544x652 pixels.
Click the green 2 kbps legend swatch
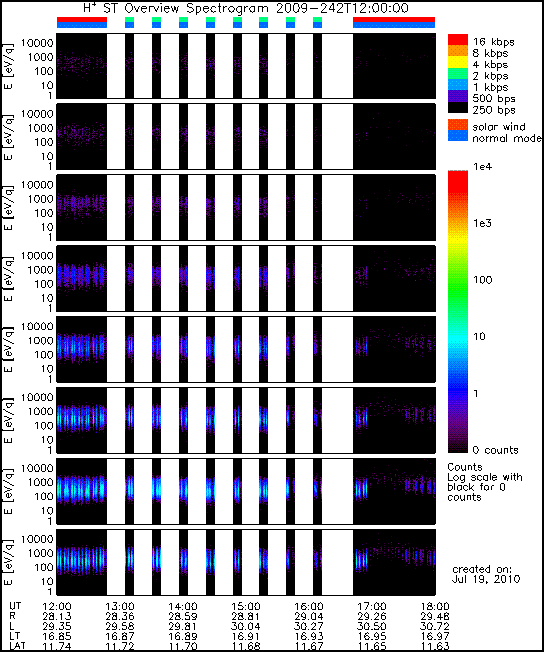pos(457,74)
